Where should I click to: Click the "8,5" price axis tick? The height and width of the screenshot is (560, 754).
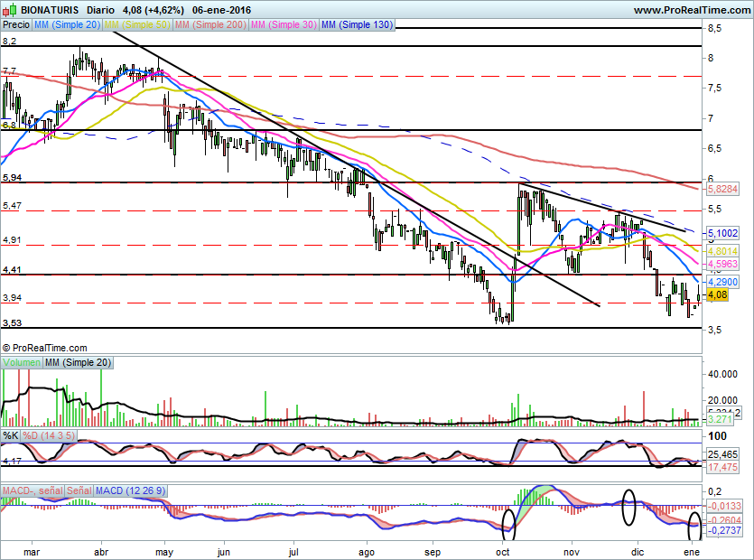tap(714, 28)
